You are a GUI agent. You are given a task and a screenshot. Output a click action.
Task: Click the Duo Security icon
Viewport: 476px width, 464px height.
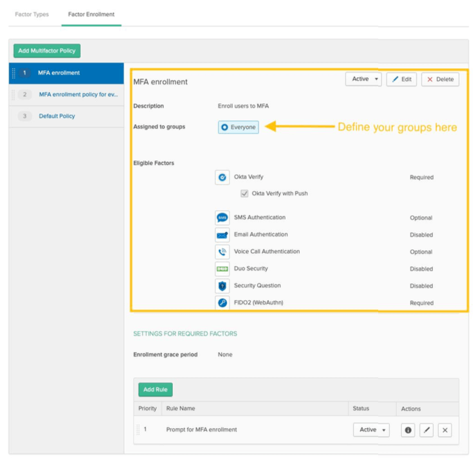pos(223,269)
